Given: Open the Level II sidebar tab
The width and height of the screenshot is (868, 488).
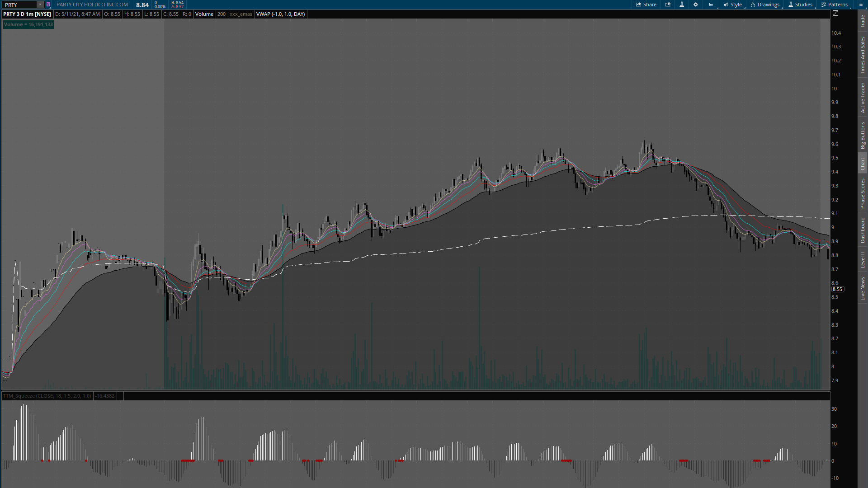Looking at the screenshot, I should pyautogui.click(x=863, y=260).
